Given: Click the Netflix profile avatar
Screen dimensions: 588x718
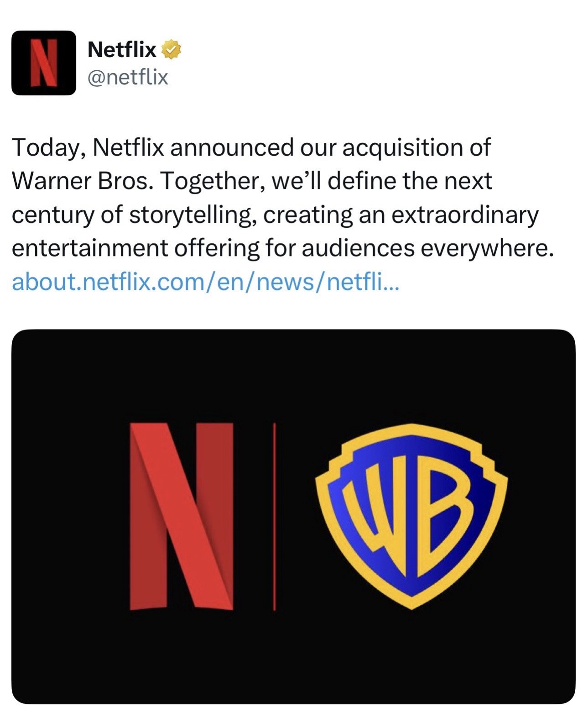Looking at the screenshot, I should point(43,63).
